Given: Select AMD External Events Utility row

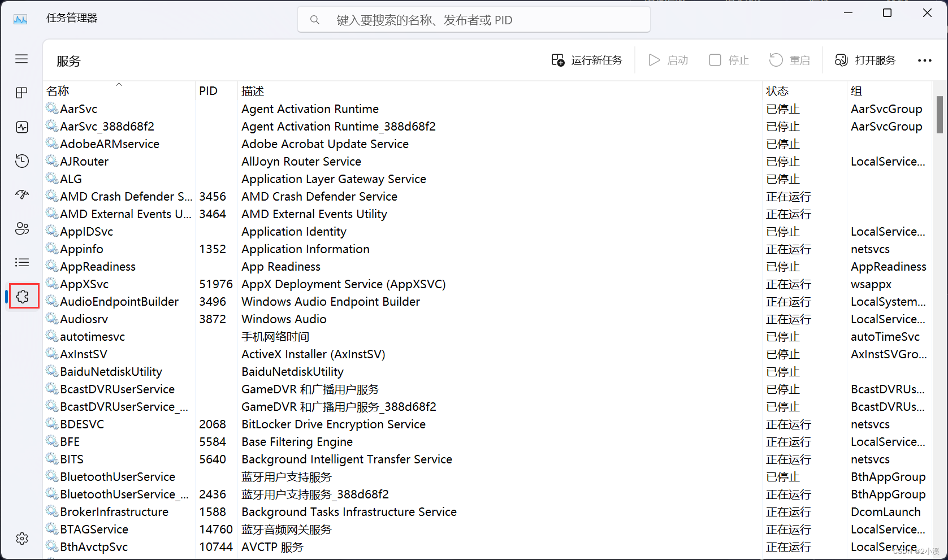Looking at the screenshot, I should click(x=488, y=214).
